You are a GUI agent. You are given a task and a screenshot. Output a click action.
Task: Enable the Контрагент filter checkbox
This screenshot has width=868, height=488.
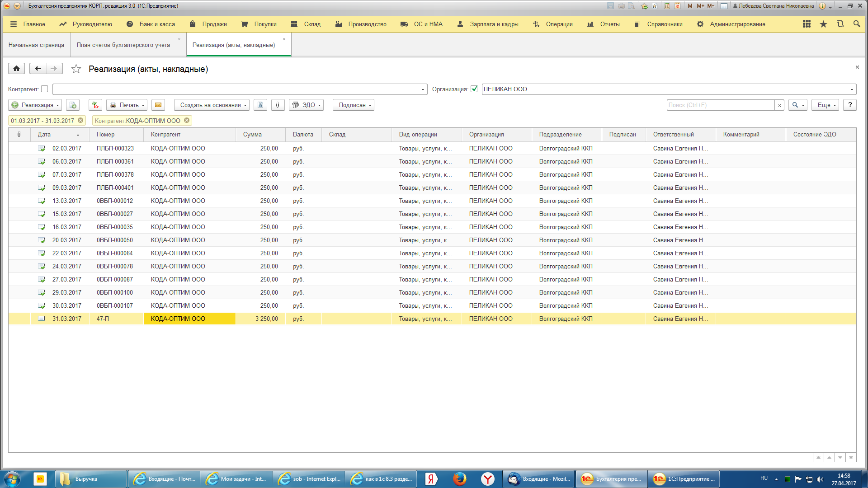pyautogui.click(x=44, y=89)
